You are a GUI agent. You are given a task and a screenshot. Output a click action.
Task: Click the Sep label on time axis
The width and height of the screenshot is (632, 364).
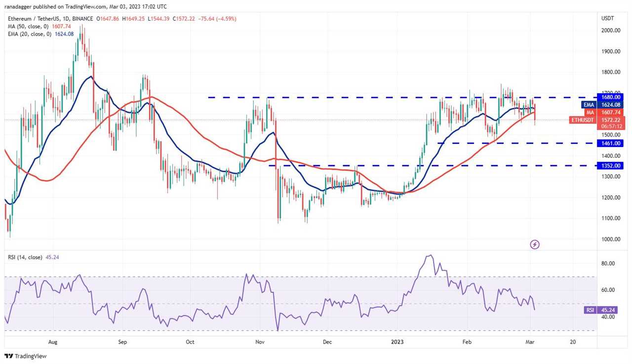pos(122,341)
